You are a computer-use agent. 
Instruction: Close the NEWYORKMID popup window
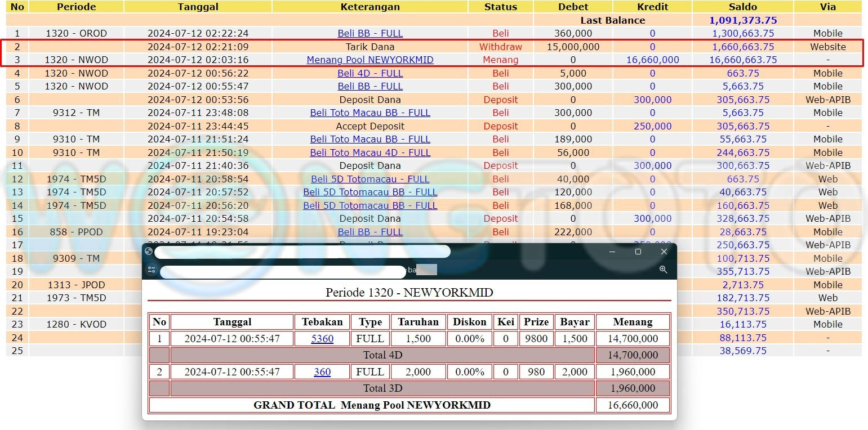coord(664,252)
